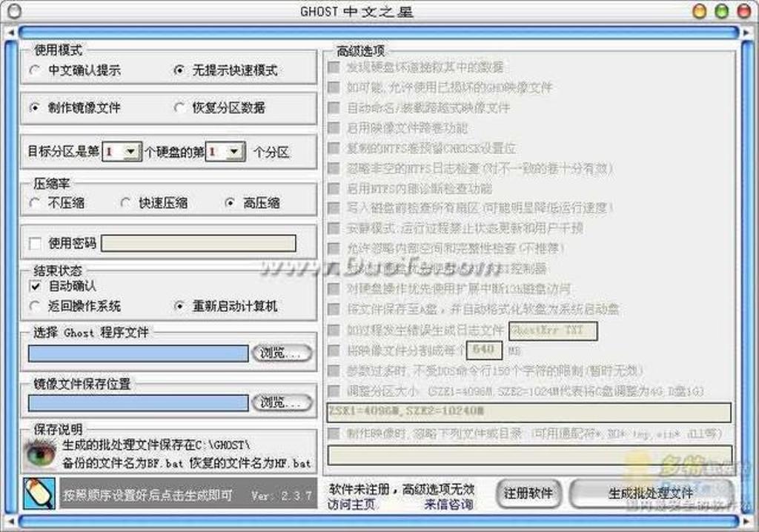Image resolution: width=759 pixels, height=532 pixels.
Task: Click the orange minimize circle button
Action: point(699,12)
